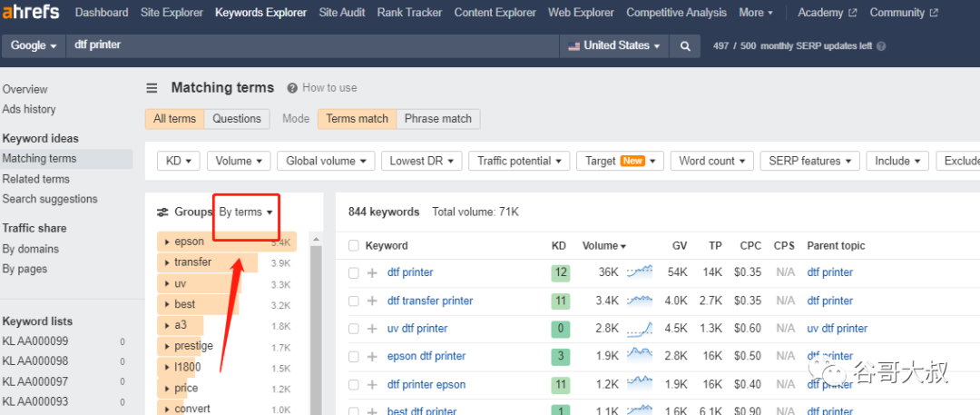Check the dtf transfer printer checkbox
The height and width of the screenshot is (415, 980).
click(x=354, y=301)
